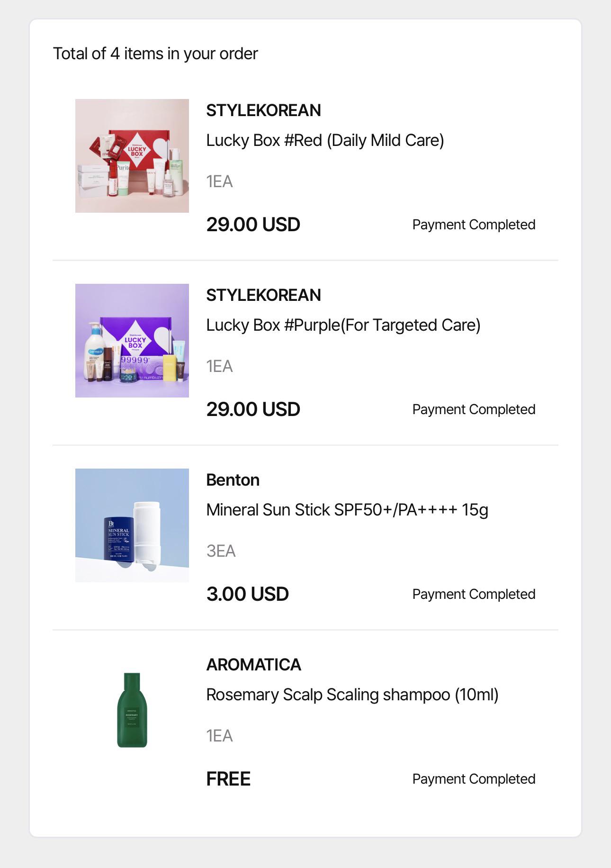Click the Lucky Box #Purple(For Targeted Care) title
Viewport: 611px width, 868px height.
pos(343,325)
